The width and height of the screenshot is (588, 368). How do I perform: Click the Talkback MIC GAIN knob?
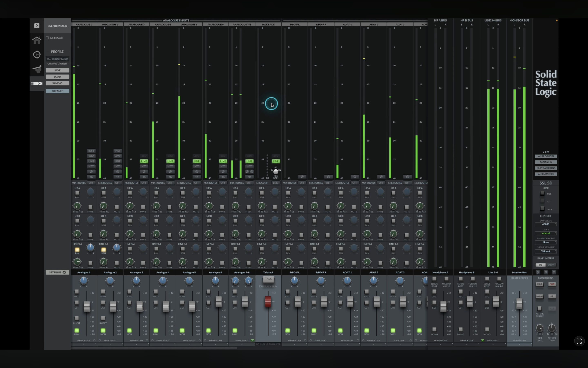coord(276,172)
